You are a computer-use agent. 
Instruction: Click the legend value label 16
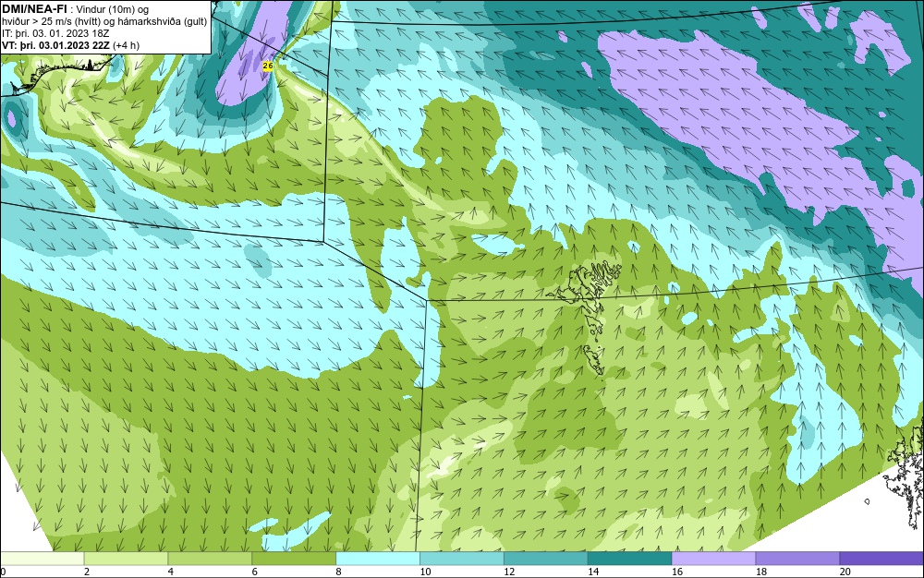click(677, 572)
